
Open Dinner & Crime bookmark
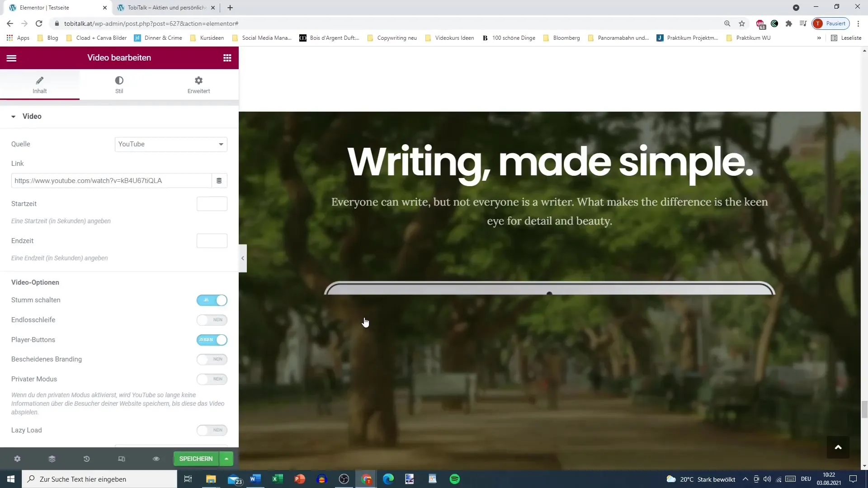click(x=158, y=38)
